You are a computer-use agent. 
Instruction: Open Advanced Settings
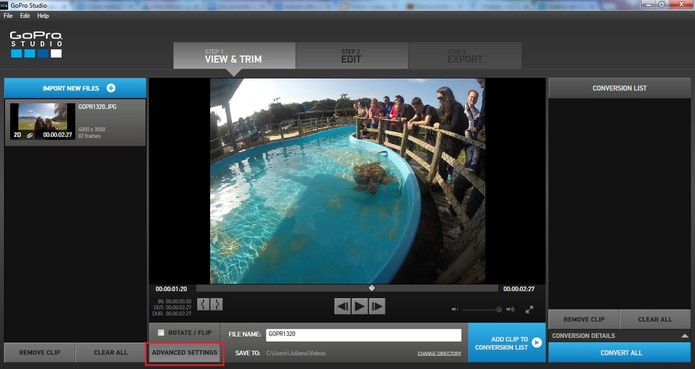click(x=184, y=353)
